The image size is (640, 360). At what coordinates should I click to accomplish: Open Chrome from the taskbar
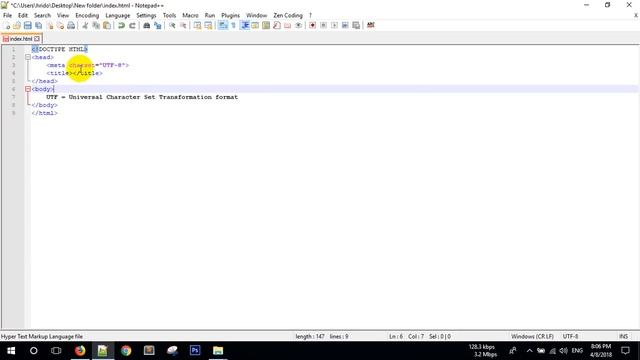[x=126, y=351]
